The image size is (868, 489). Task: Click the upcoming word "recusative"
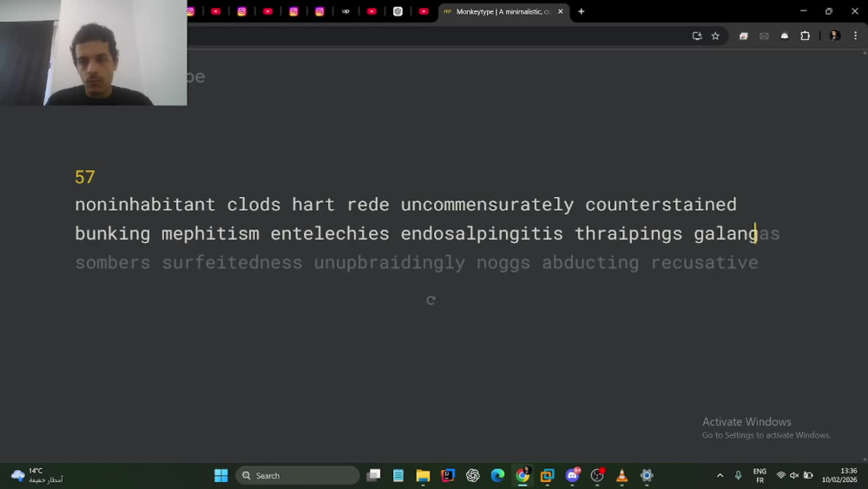coord(704,262)
